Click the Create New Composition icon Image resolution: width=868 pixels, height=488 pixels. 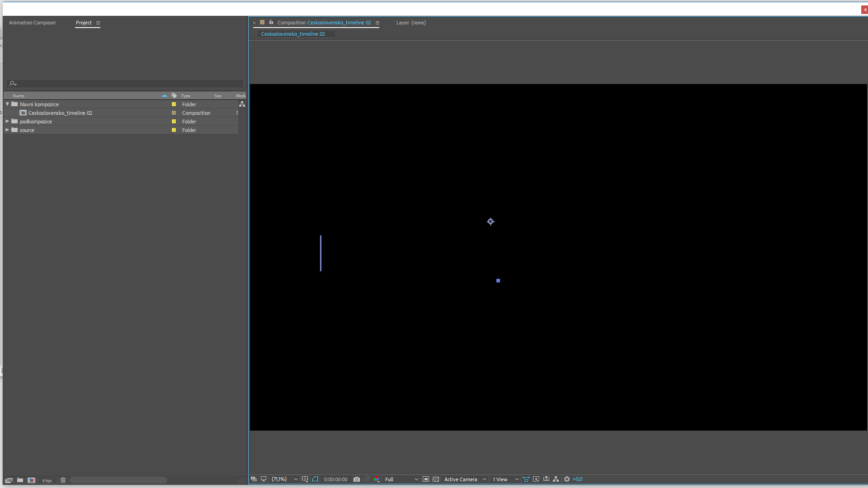pyautogui.click(x=31, y=480)
